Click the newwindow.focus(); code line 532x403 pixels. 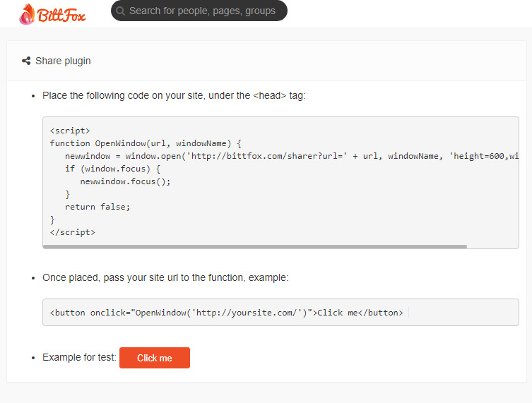coord(125,181)
